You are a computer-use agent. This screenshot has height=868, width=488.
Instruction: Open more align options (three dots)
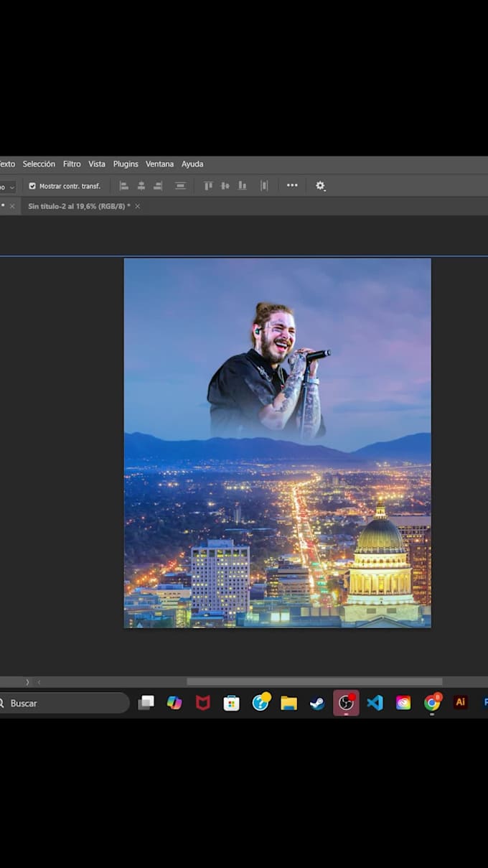[292, 185]
